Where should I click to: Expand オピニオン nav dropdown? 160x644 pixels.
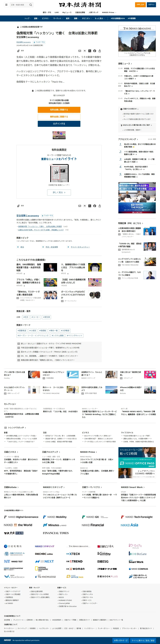[x=87, y=18]
